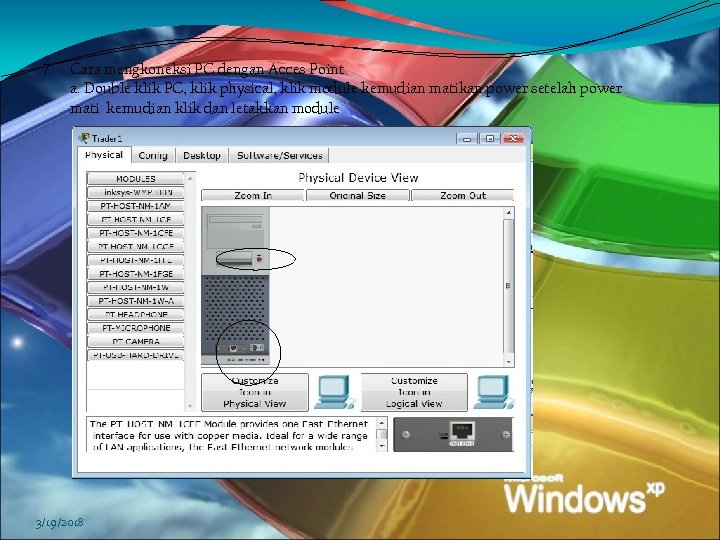Click the PC icon beside Physical View button
The width and height of the screenshot is (720, 540).
334,392
